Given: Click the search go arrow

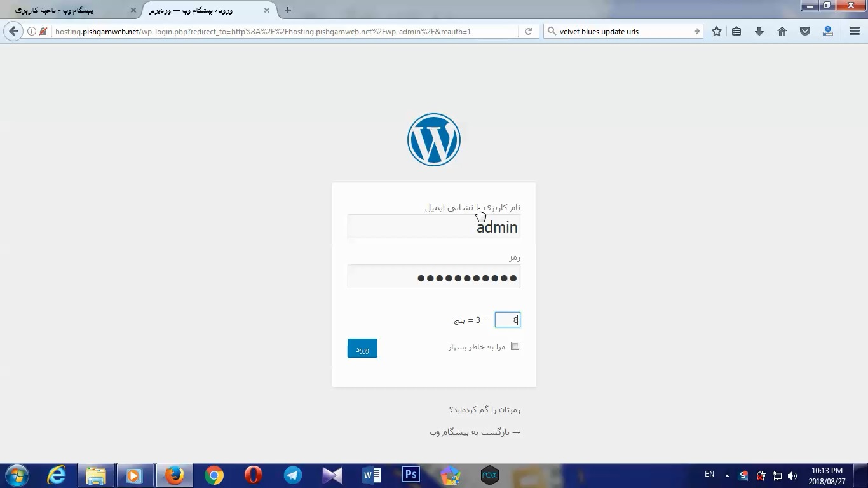Looking at the screenshot, I should pyautogui.click(x=697, y=31).
